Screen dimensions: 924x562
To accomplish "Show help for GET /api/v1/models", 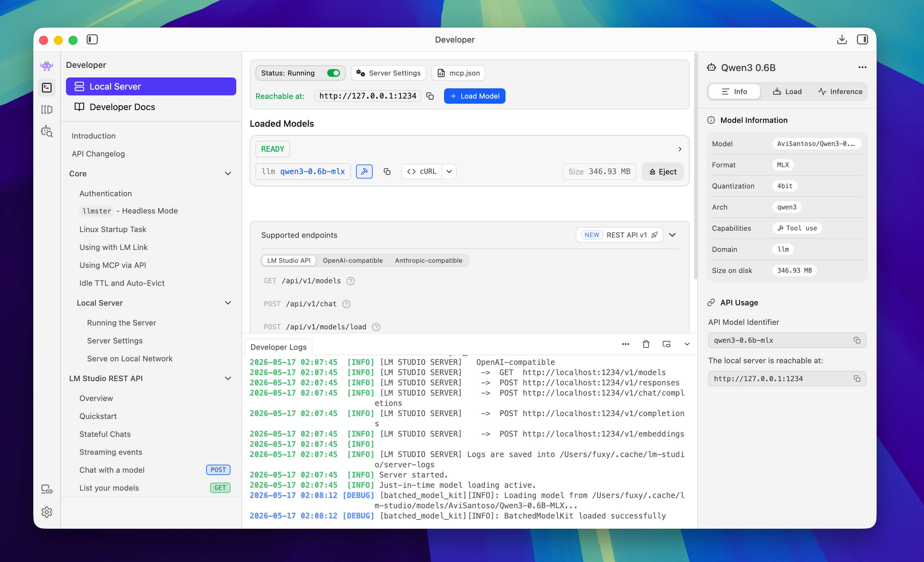I will coord(350,281).
